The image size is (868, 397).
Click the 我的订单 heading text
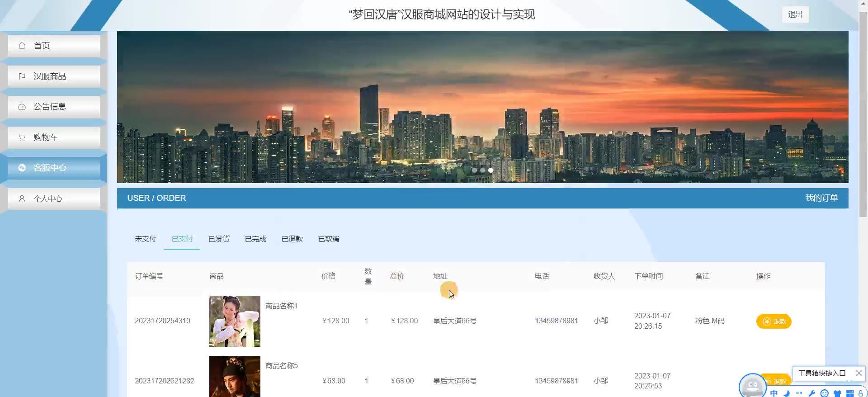821,198
